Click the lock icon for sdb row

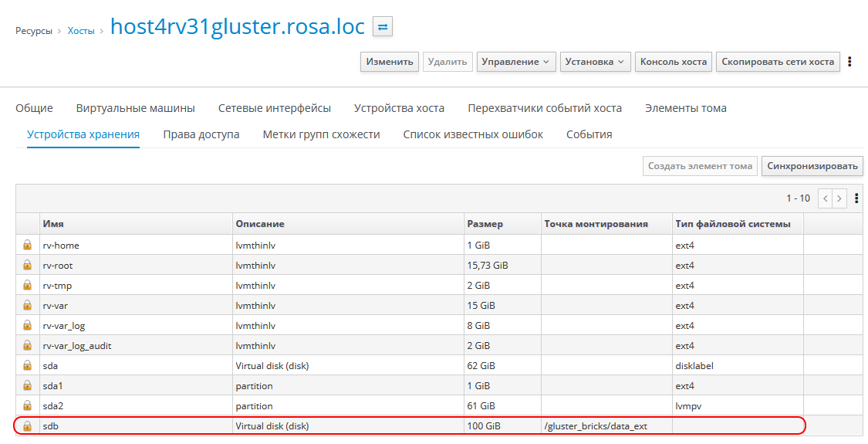(x=28, y=426)
